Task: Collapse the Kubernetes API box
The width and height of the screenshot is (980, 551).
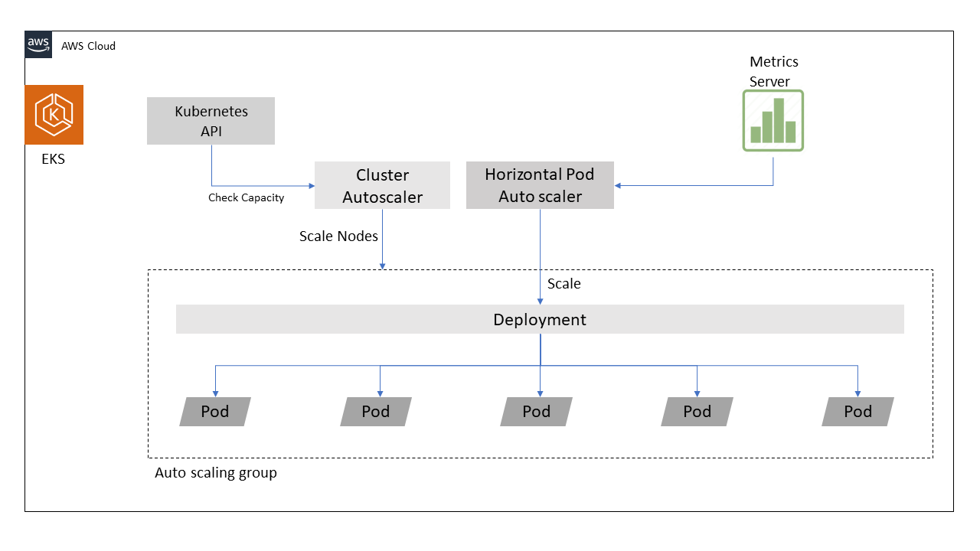Action: pyautogui.click(x=211, y=120)
